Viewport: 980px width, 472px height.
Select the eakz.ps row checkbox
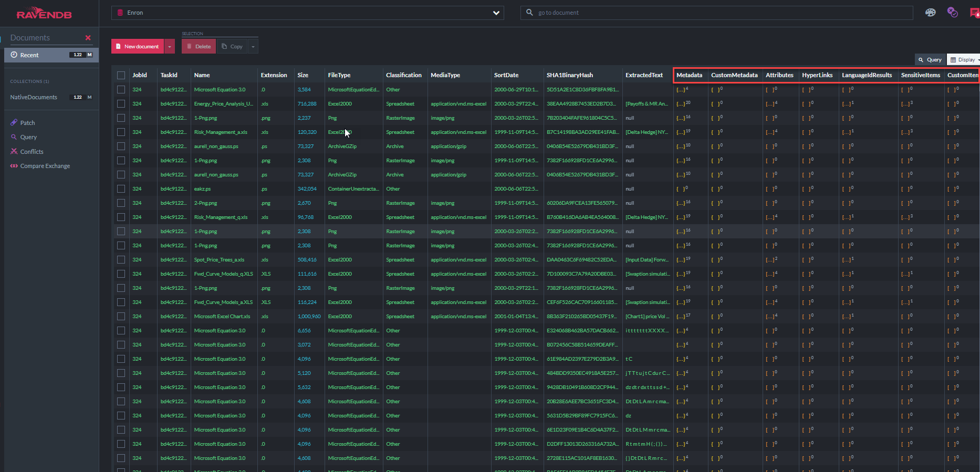121,189
